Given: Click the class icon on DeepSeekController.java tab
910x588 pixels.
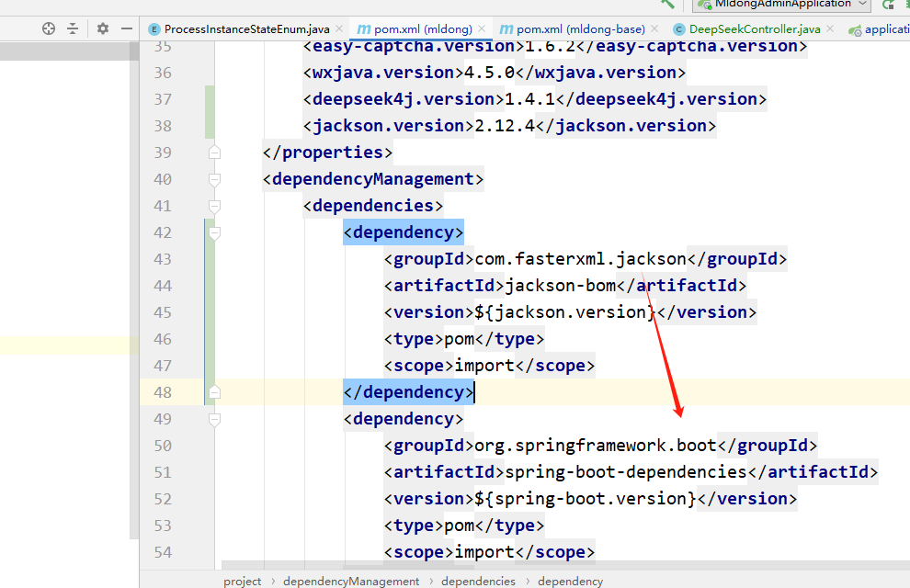Looking at the screenshot, I should (679, 29).
